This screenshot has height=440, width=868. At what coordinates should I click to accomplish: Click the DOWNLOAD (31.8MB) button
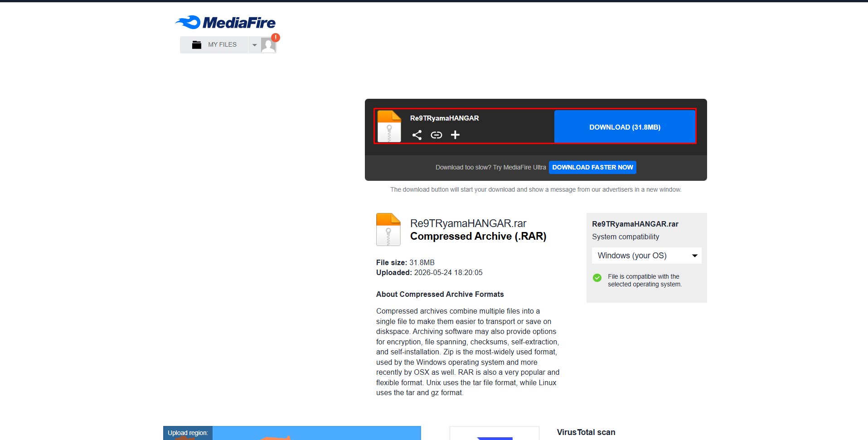coord(625,127)
